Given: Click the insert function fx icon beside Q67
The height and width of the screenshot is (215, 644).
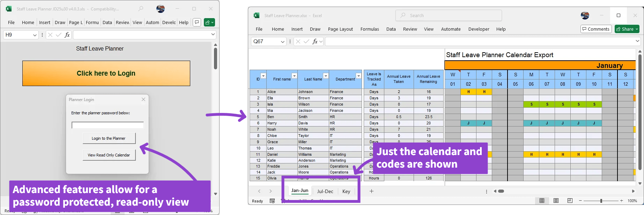Looking at the screenshot, I should tap(315, 41).
